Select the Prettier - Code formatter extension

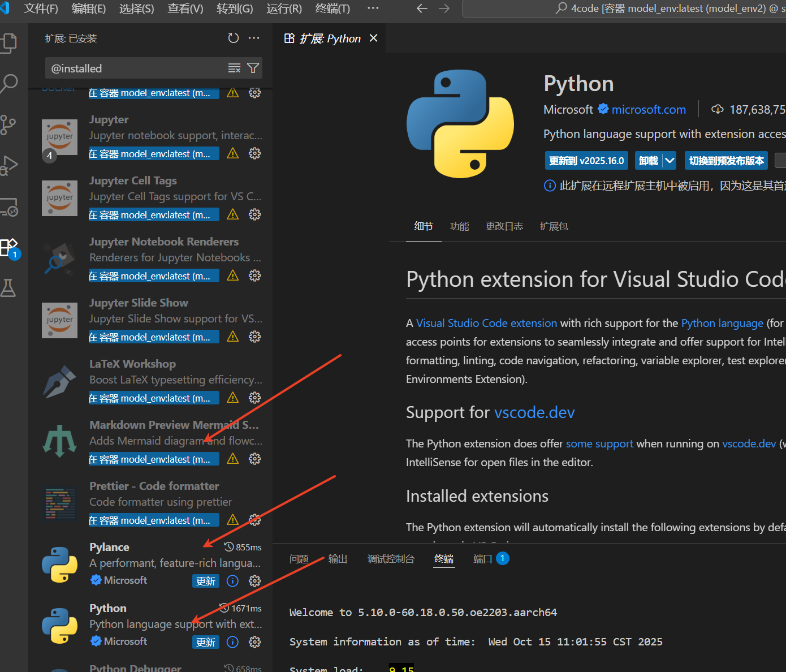pyautogui.click(x=151, y=503)
